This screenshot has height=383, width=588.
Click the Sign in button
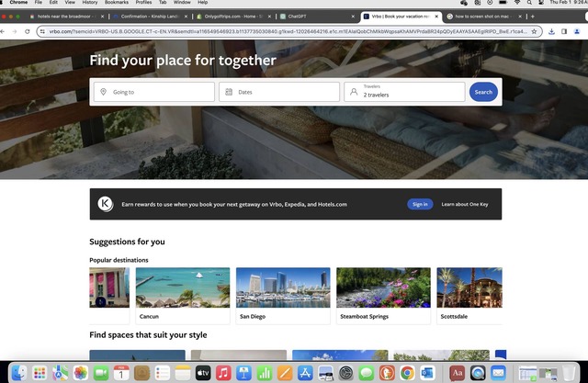tap(420, 204)
